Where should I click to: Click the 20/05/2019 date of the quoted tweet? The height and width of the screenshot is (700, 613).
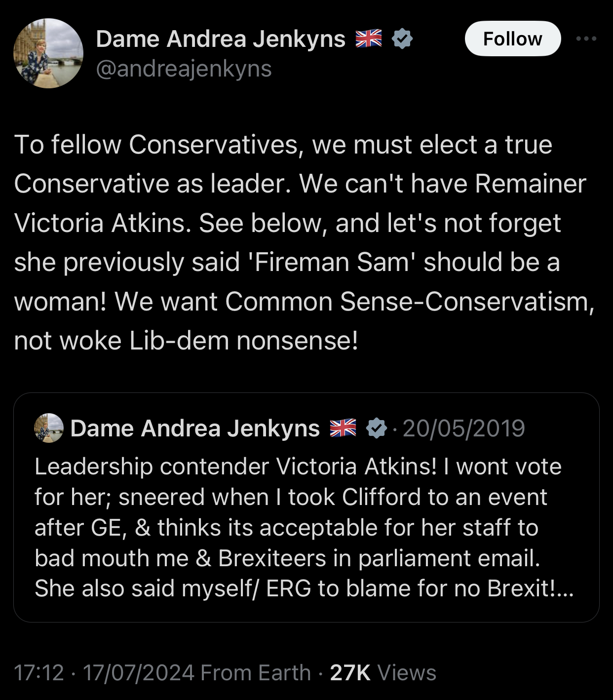(463, 428)
